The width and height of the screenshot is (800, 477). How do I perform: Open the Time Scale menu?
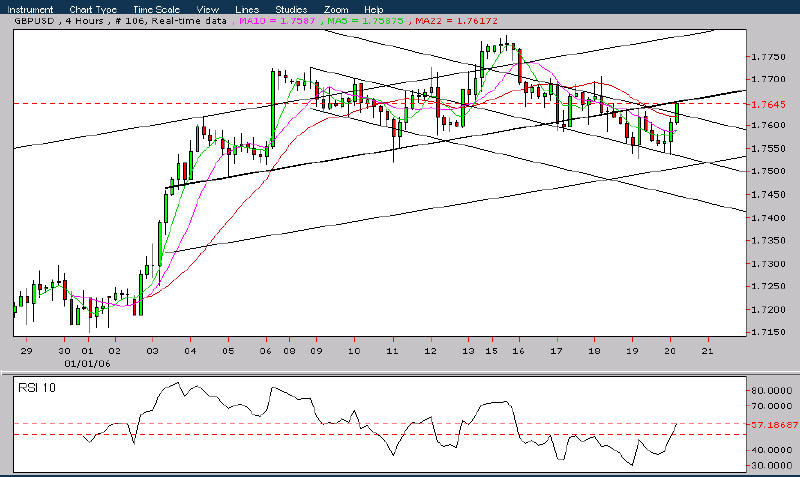coord(156,9)
